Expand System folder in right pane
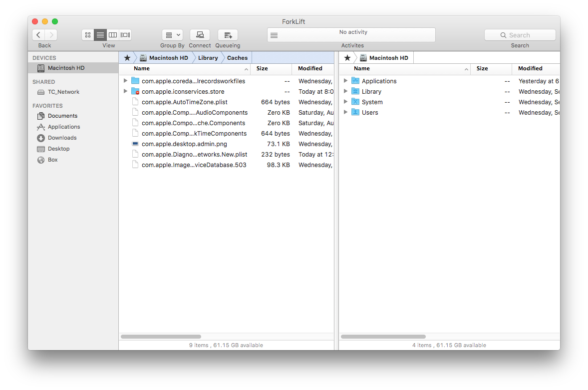The height and width of the screenshot is (390, 588). coord(345,102)
